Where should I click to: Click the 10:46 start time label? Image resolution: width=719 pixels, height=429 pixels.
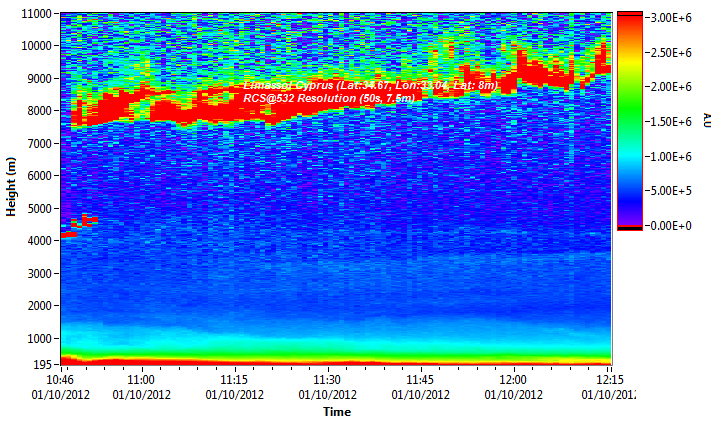(x=61, y=380)
